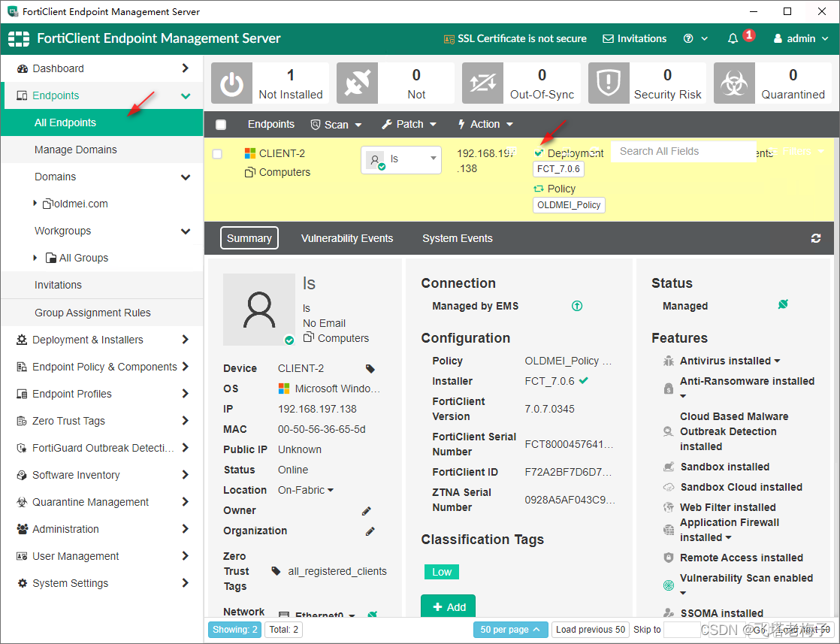Open Manage Domains in the sidebar

pyautogui.click(x=101, y=150)
